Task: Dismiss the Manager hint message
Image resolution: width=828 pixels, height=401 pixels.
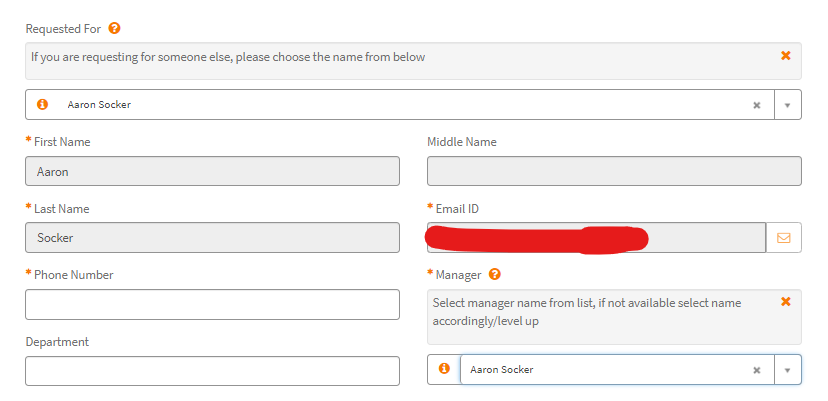Action: point(786,302)
